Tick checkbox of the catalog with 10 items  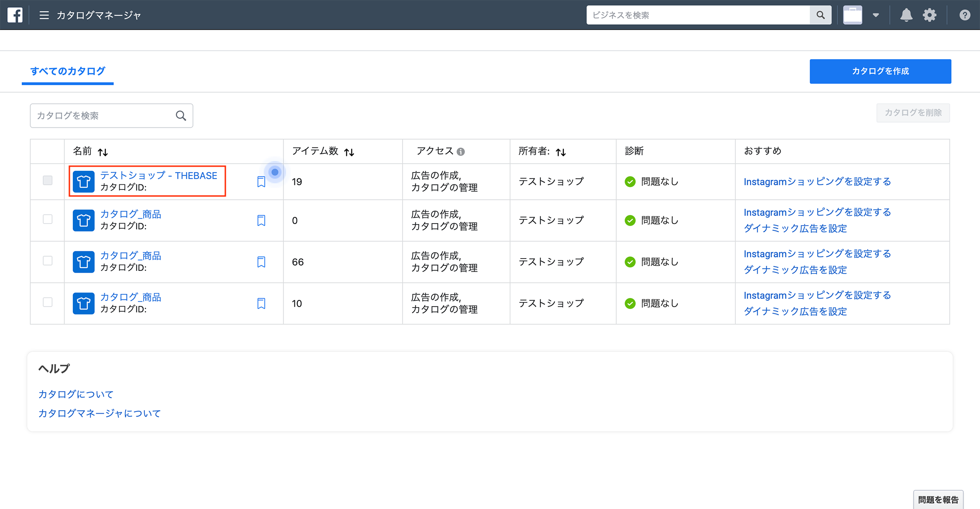tap(48, 302)
